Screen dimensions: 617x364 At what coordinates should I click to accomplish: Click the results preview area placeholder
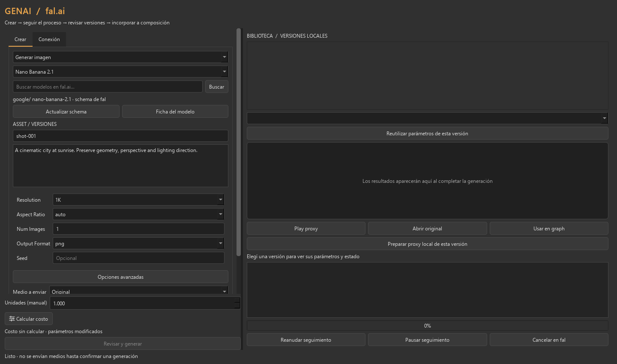[428, 181]
